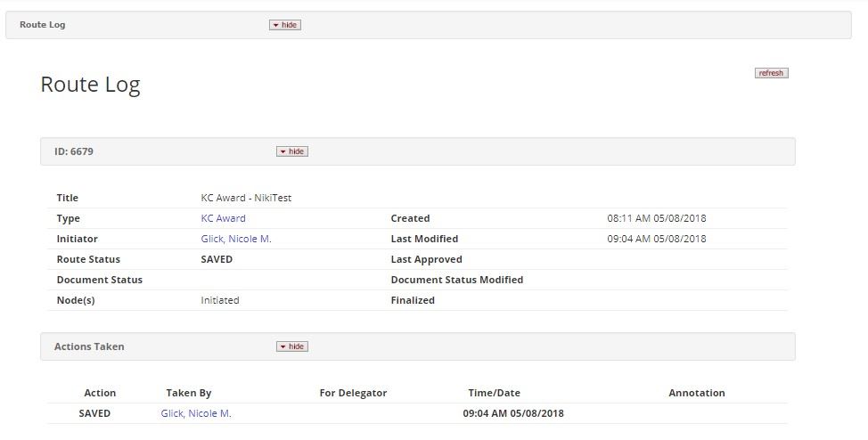Click the Created timestamp 08:11 AM 05/08/2018
Screen dimensions: 868x440
pos(656,218)
